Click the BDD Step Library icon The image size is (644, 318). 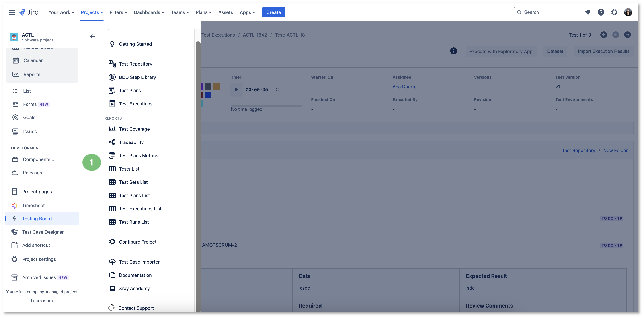pos(112,77)
